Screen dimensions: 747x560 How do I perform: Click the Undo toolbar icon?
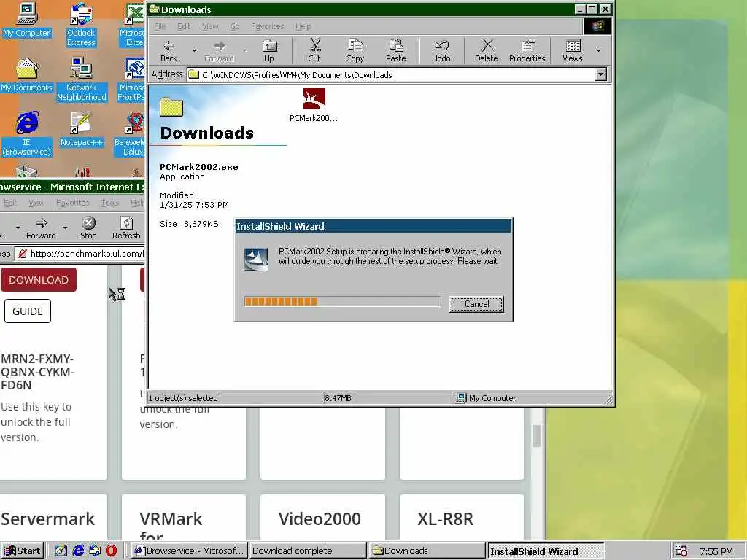(441, 50)
